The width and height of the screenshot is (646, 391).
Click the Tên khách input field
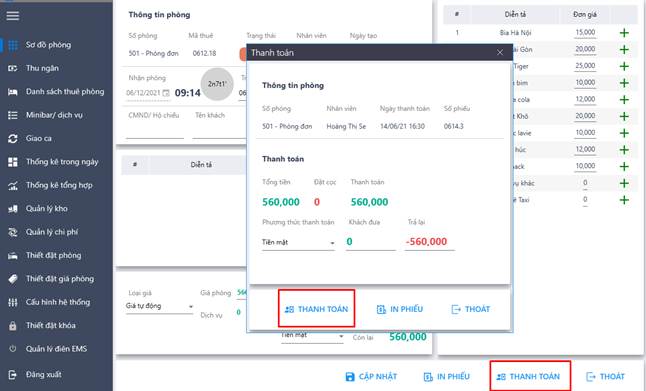coord(219,132)
